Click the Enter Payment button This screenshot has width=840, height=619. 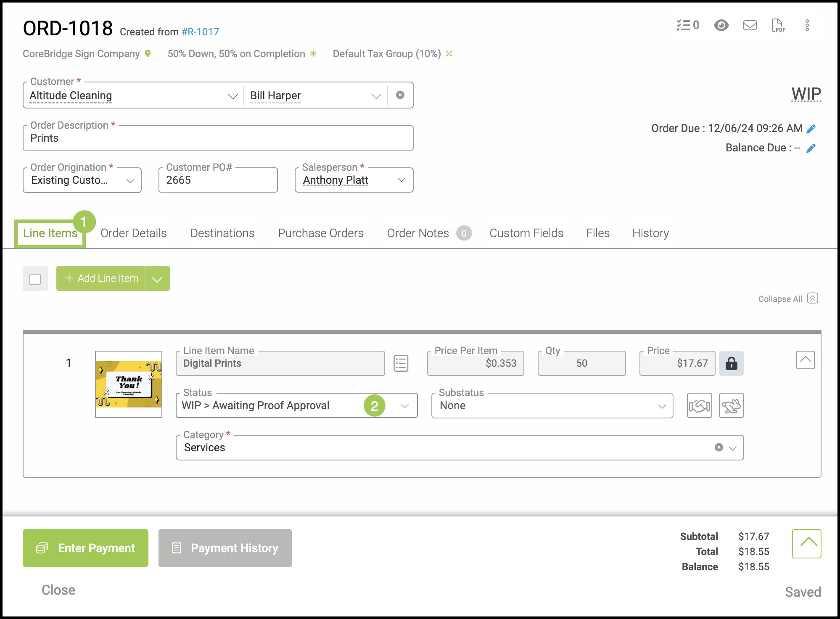click(85, 548)
